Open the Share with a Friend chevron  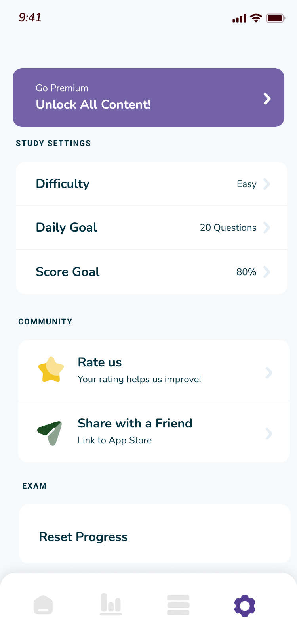(x=269, y=434)
